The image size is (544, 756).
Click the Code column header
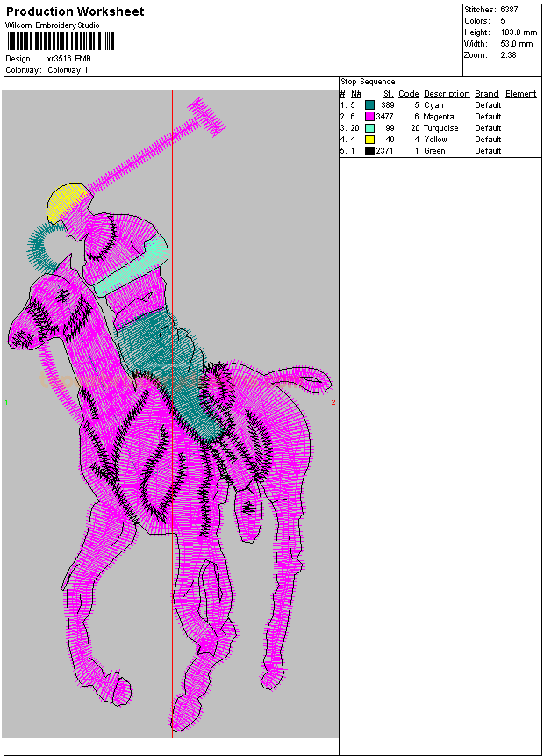[x=409, y=94]
